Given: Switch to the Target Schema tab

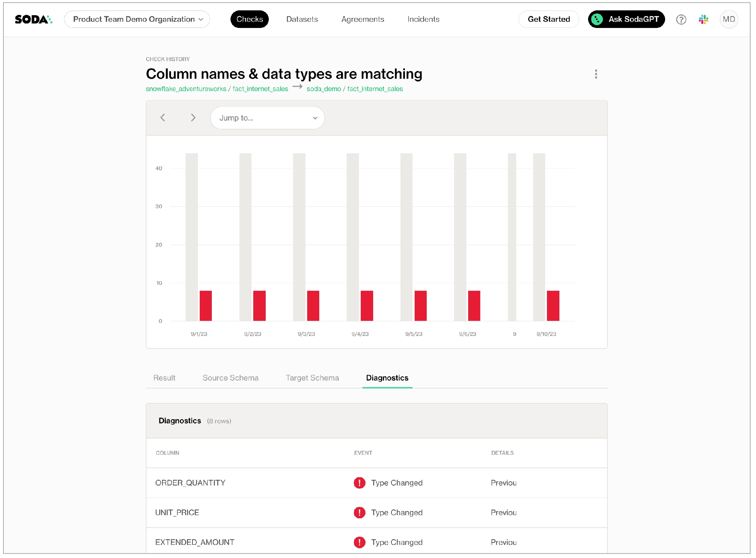Looking at the screenshot, I should pos(312,378).
